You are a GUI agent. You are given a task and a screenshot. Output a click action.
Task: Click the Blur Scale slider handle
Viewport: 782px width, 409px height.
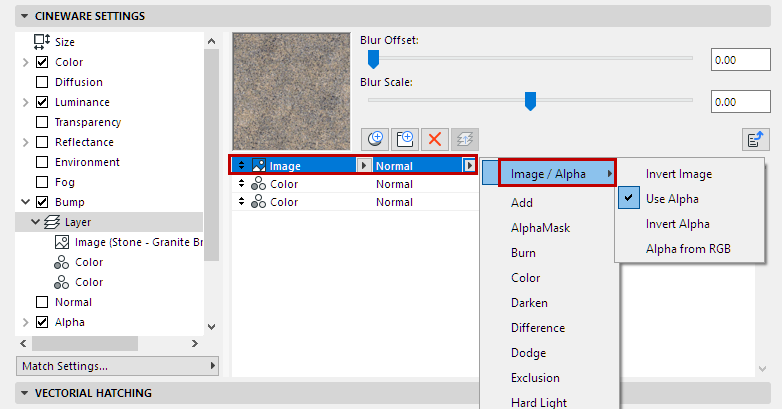pos(530,101)
